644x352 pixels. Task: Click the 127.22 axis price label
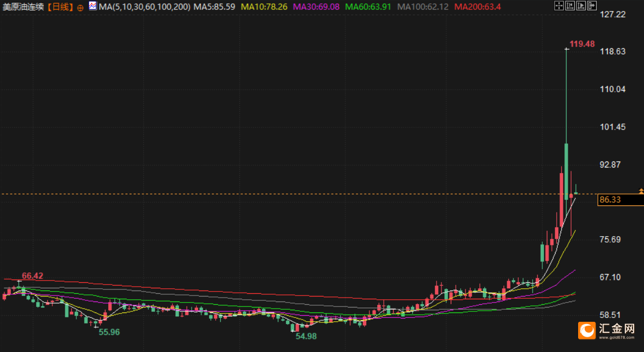click(613, 14)
